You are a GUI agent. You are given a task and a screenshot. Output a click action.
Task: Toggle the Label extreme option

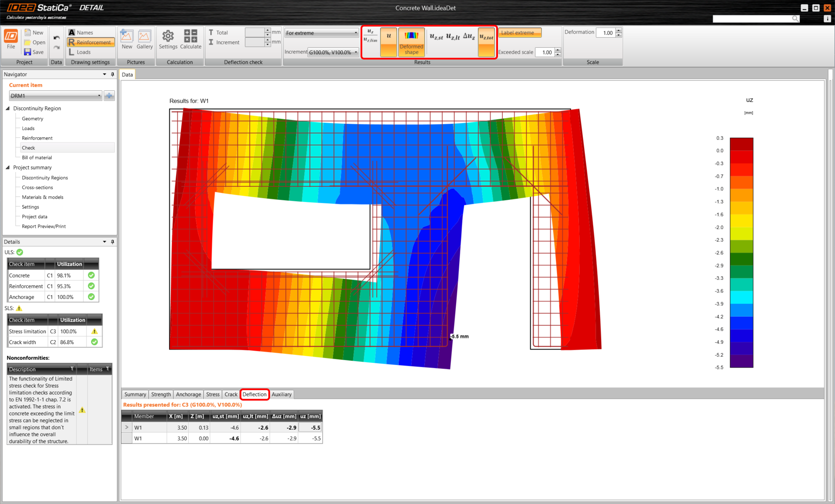(519, 33)
